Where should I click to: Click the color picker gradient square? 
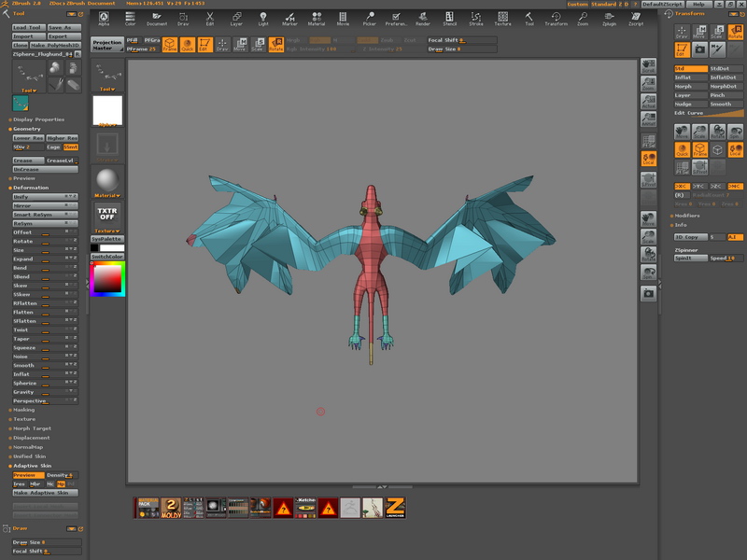pos(107,279)
